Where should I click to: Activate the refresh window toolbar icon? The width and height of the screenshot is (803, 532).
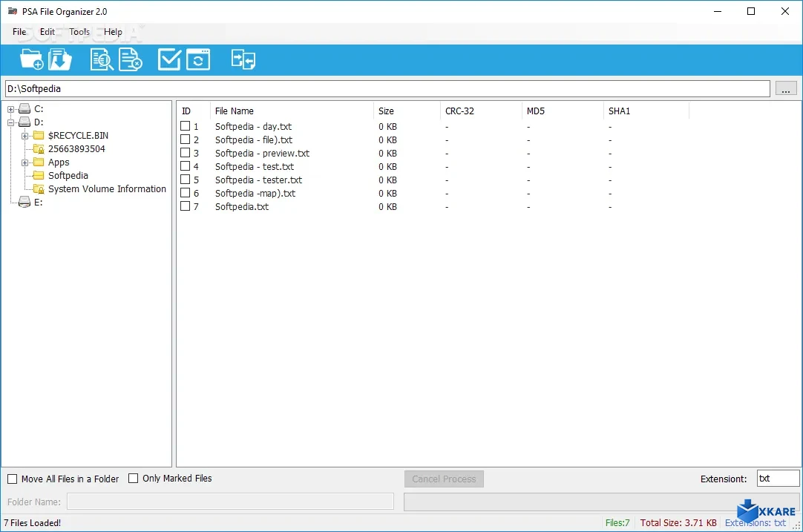coord(197,59)
